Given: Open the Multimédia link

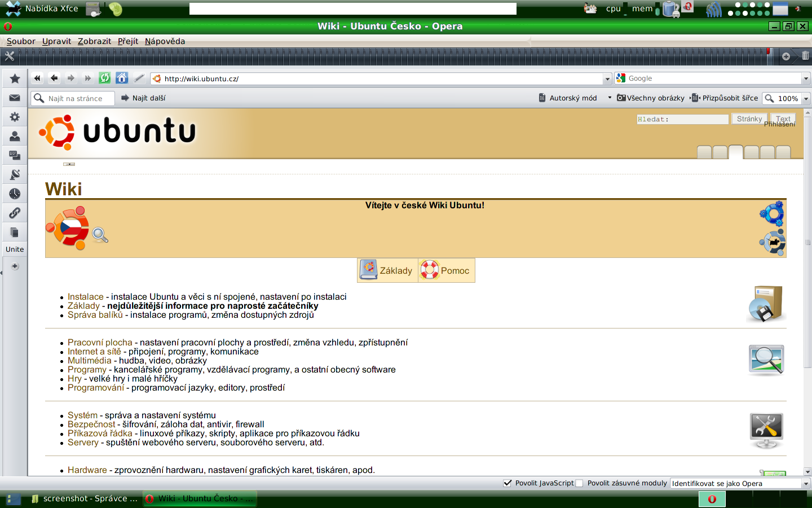Looking at the screenshot, I should [90, 361].
